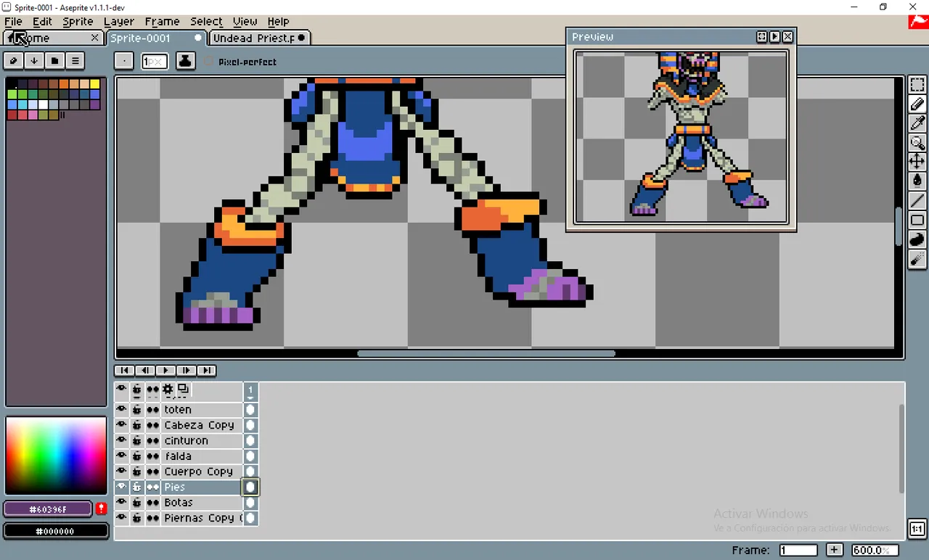Hide the Cabeza Copy layer
The height and width of the screenshot is (560, 929).
(121, 425)
